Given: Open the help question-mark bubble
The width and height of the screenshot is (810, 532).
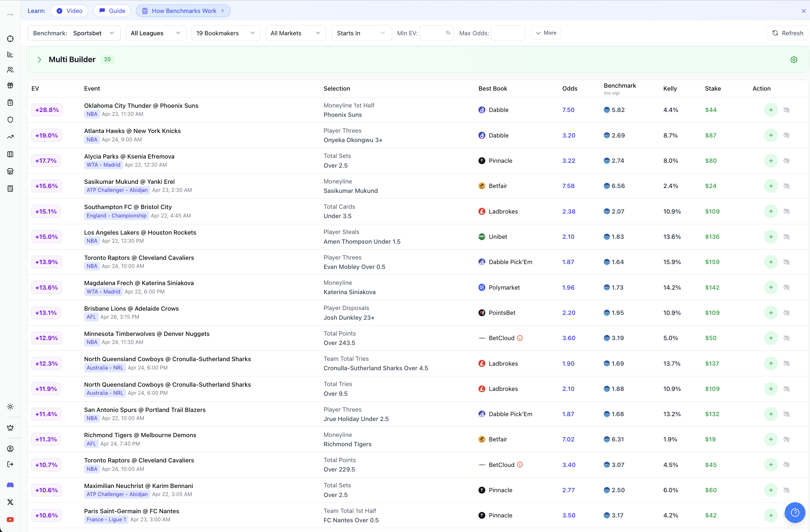Looking at the screenshot, I should (x=795, y=512).
